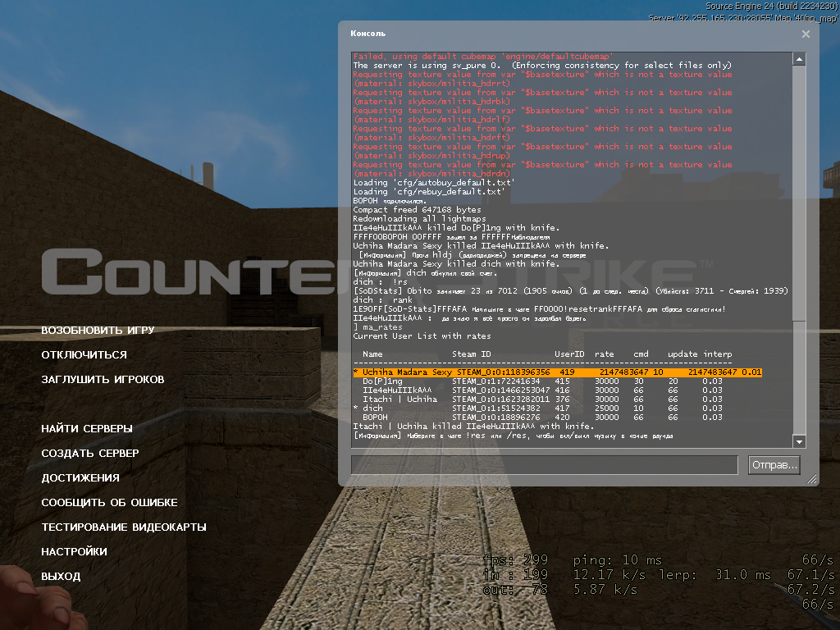
Task: Click Steam ID STEAM_0:1:72241634 in user list
Action: [496, 381]
